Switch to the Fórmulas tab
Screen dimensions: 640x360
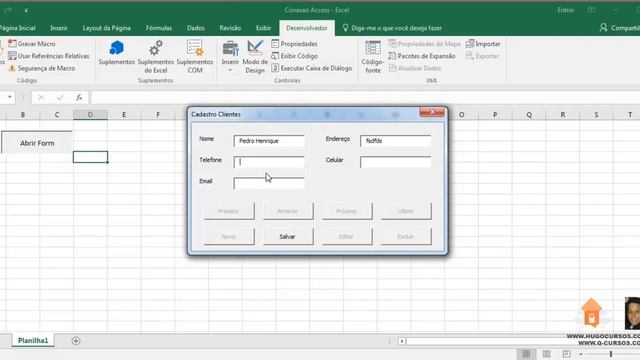point(159,28)
